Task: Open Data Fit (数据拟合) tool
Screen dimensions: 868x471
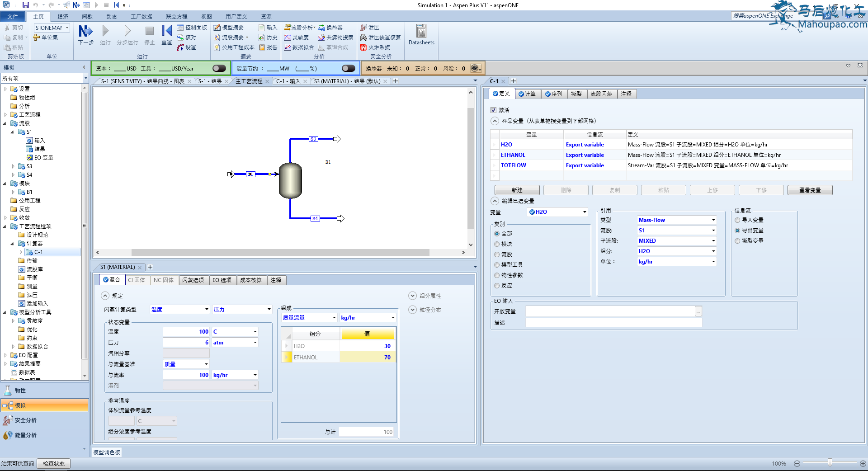Action: 299,47
